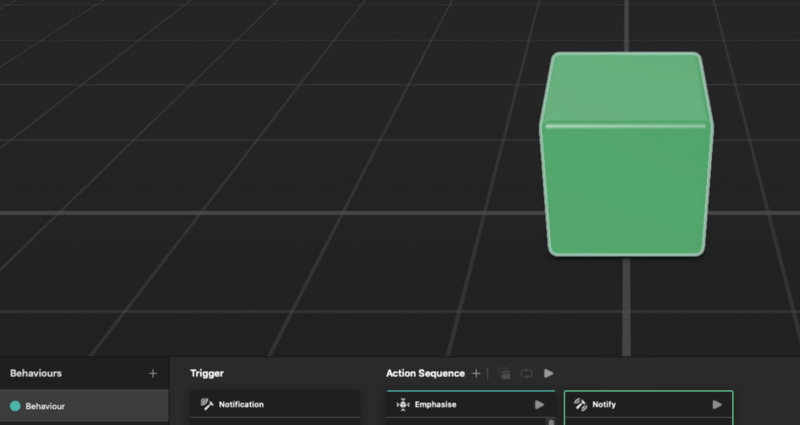Click the group actions icon in Action Sequence
Image resolution: width=800 pixels, height=425 pixels.
tap(504, 373)
